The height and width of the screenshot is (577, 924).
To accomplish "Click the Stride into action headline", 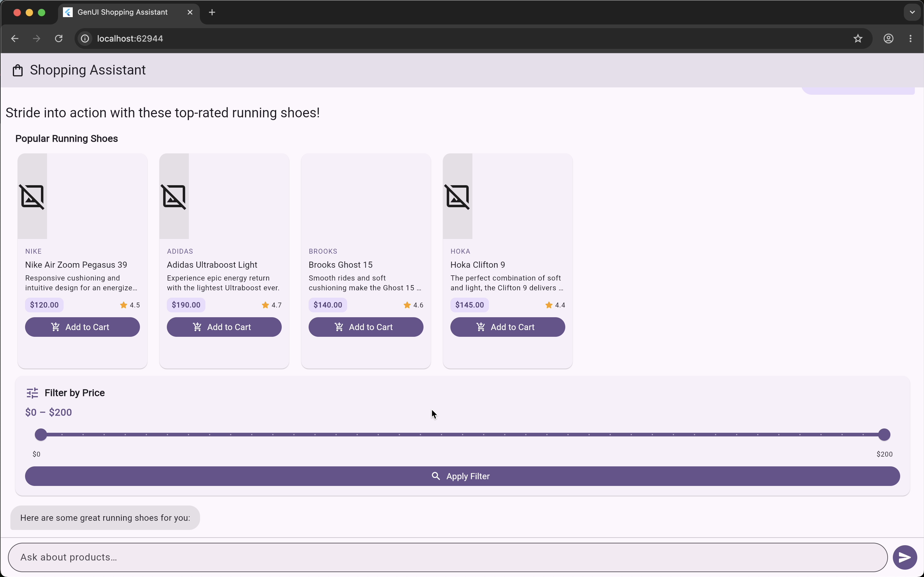I will click(x=163, y=113).
